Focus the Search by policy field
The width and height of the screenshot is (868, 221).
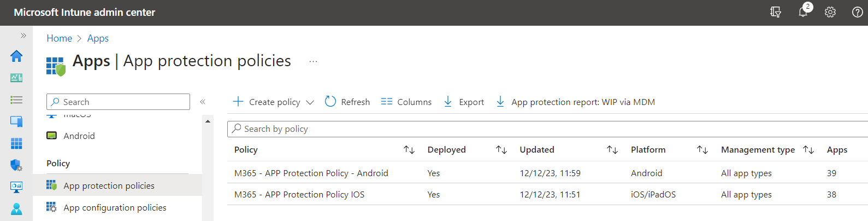[547, 129]
